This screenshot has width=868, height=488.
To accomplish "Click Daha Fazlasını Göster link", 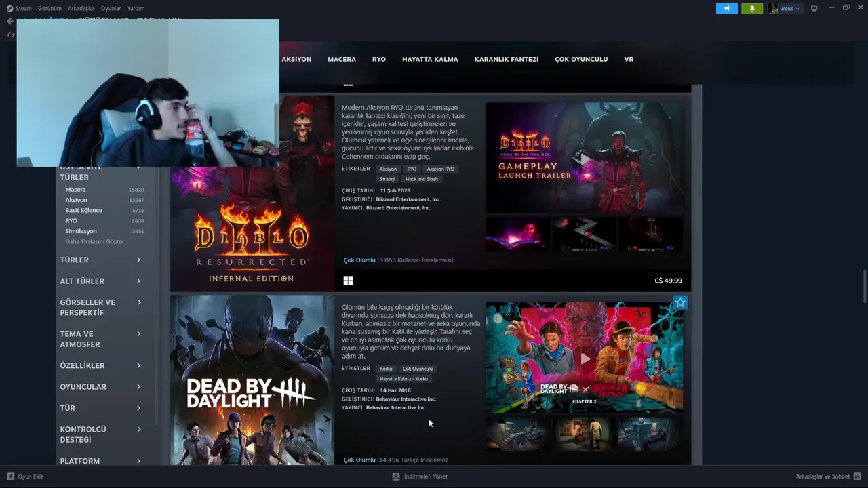I will pyautogui.click(x=94, y=241).
